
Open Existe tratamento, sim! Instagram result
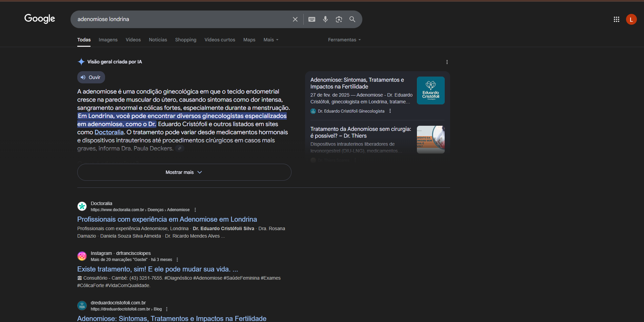point(158,269)
